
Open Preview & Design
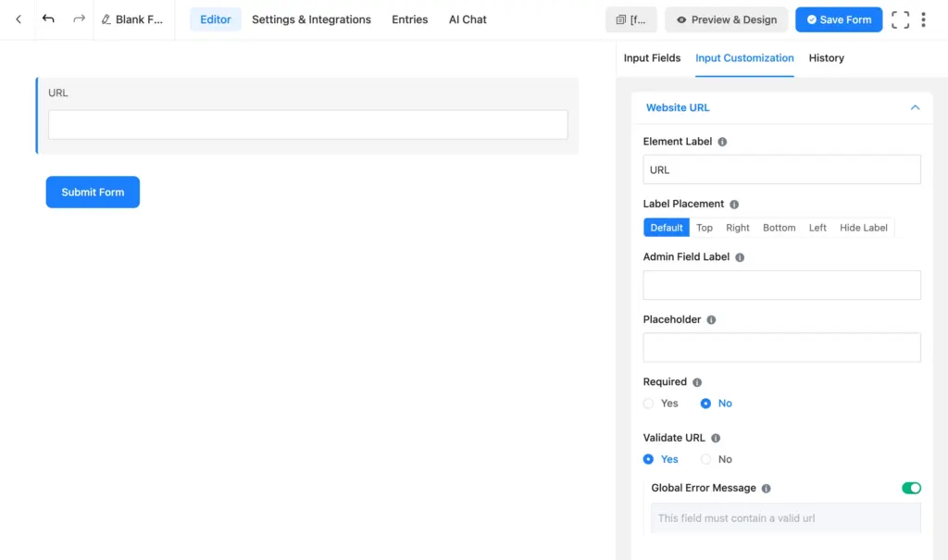click(x=727, y=19)
